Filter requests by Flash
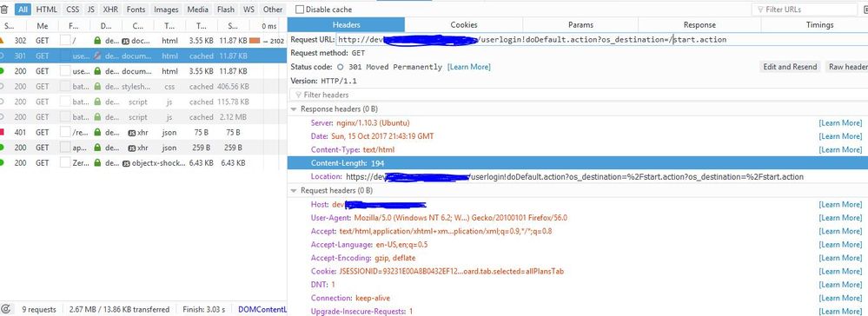The height and width of the screenshot is (316, 868). pyautogui.click(x=226, y=10)
